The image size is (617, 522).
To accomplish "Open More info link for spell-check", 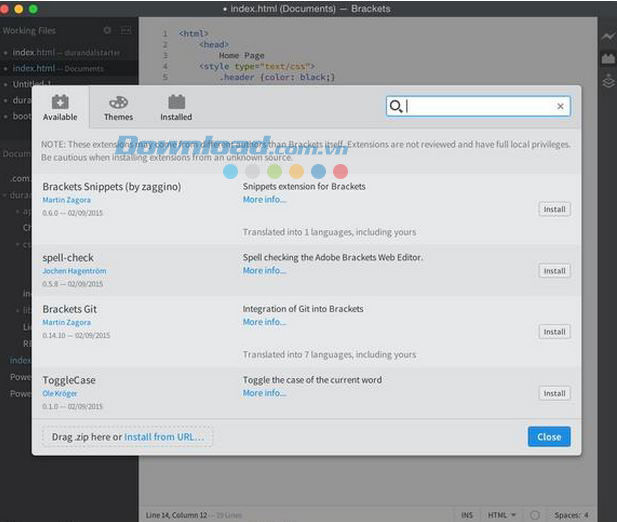I will pos(264,270).
